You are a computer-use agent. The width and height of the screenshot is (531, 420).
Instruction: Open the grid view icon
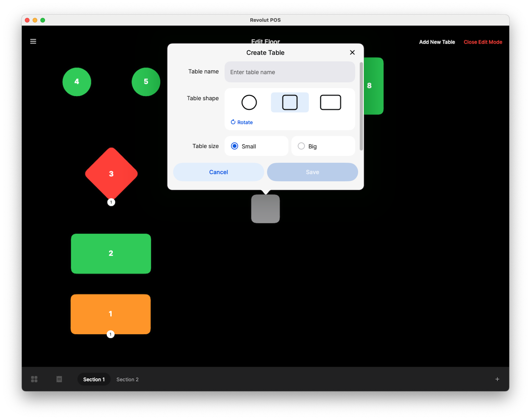tap(34, 379)
